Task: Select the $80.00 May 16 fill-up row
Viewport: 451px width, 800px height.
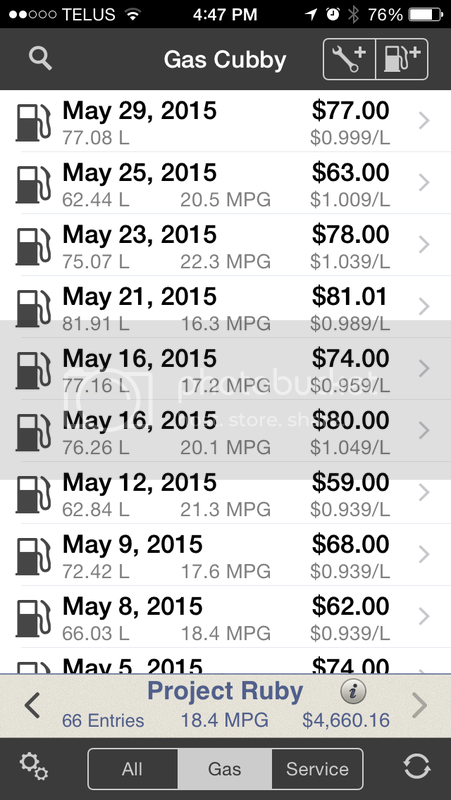Action: coord(226,431)
